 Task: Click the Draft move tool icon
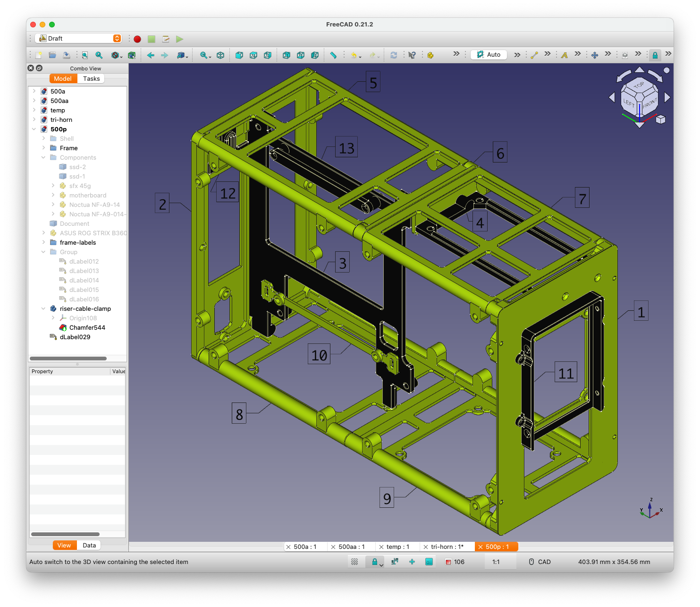(x=595, y=55)
